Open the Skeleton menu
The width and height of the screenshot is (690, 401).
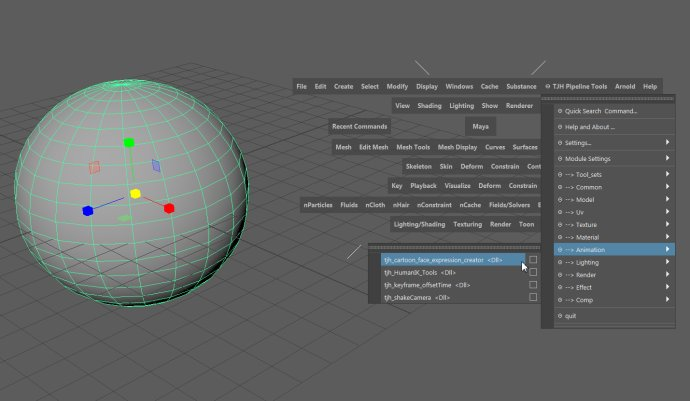pyautogui.click(x=418, y=167)
